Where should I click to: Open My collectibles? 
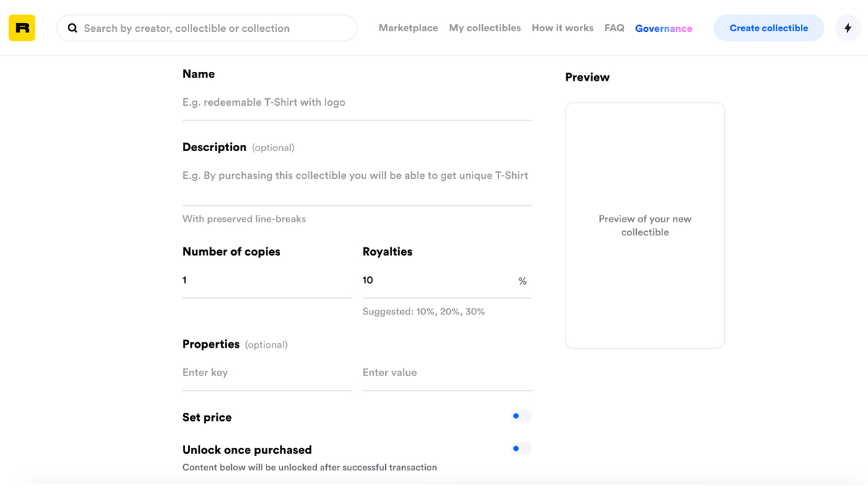coord(485,28)
